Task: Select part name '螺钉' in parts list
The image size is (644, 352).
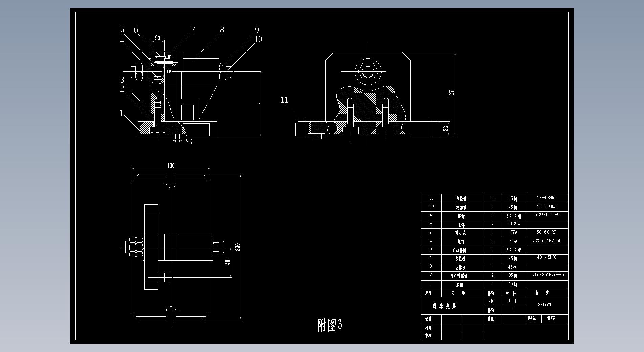Action: (x=460, y=242)
